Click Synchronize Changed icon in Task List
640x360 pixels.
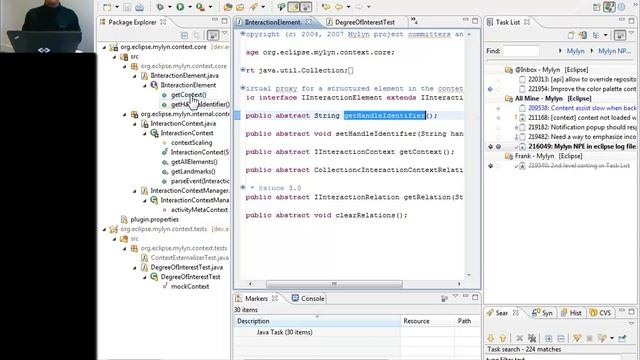click(583, 36)
